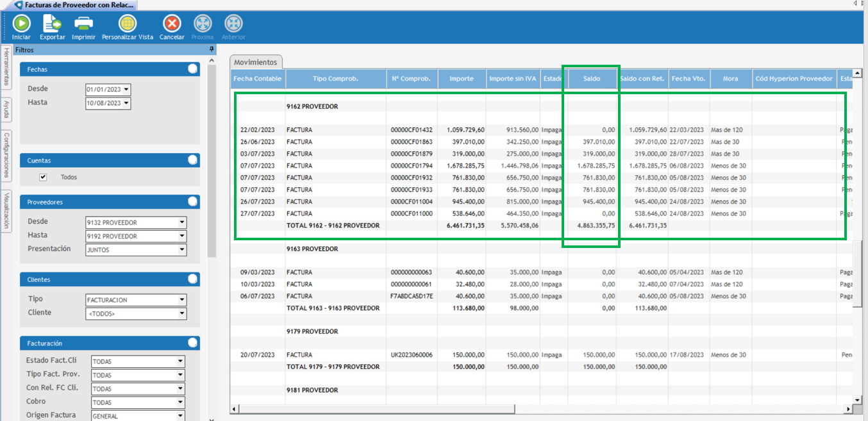
Task: Collapse the Fechas section toggle
Action: [192, 69]
